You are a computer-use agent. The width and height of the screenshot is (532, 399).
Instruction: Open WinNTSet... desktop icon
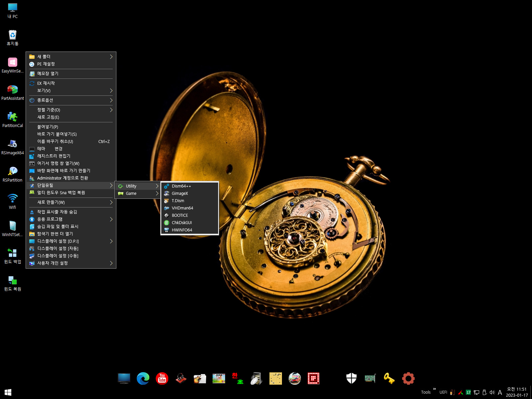(13, 229)
